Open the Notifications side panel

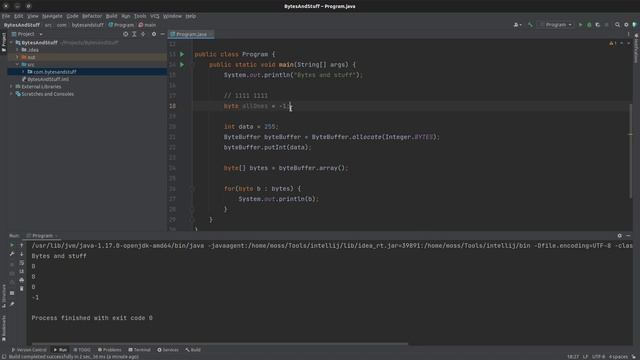click(x=636, y=48)
